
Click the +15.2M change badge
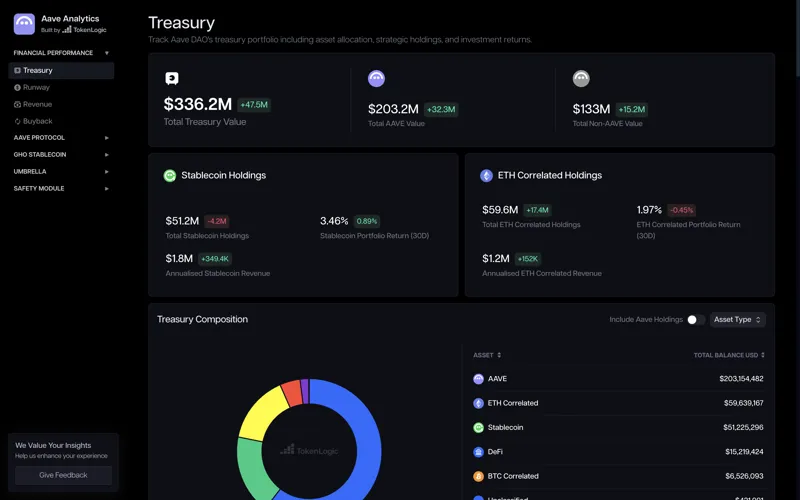(632, 110)
